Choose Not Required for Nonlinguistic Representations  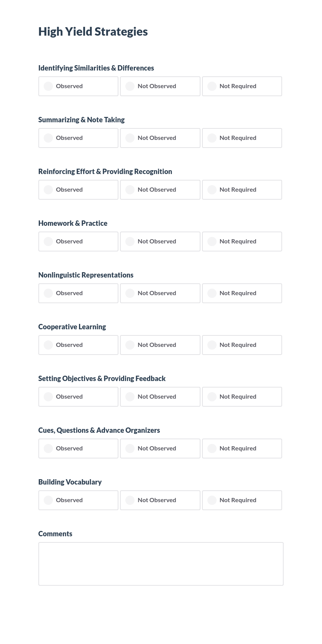tap(242, 293)
